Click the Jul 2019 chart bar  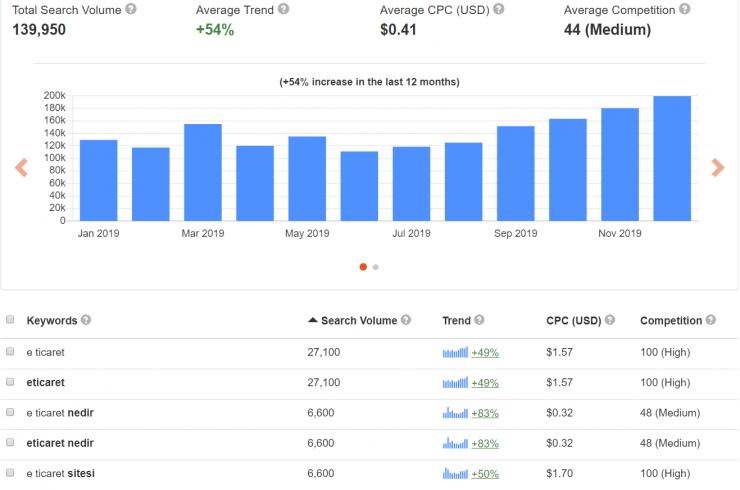[x=412, y=184]
